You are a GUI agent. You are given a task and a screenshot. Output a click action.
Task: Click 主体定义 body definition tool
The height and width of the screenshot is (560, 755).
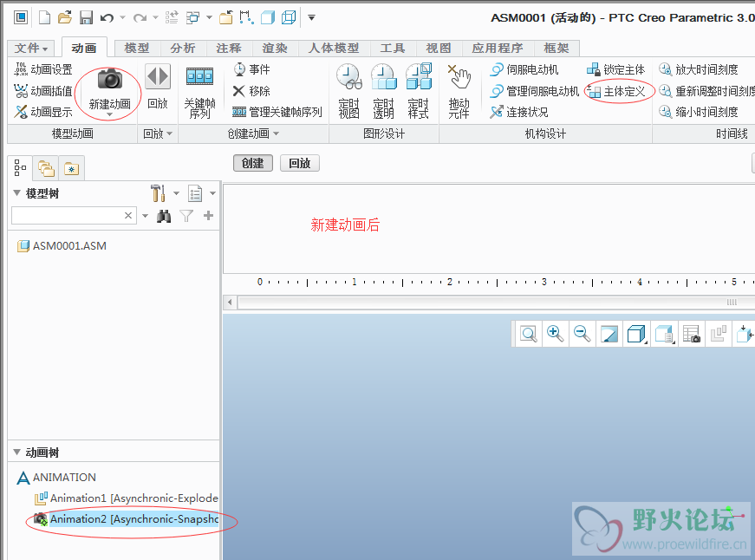pyautogui.click(x=615, y=91)
